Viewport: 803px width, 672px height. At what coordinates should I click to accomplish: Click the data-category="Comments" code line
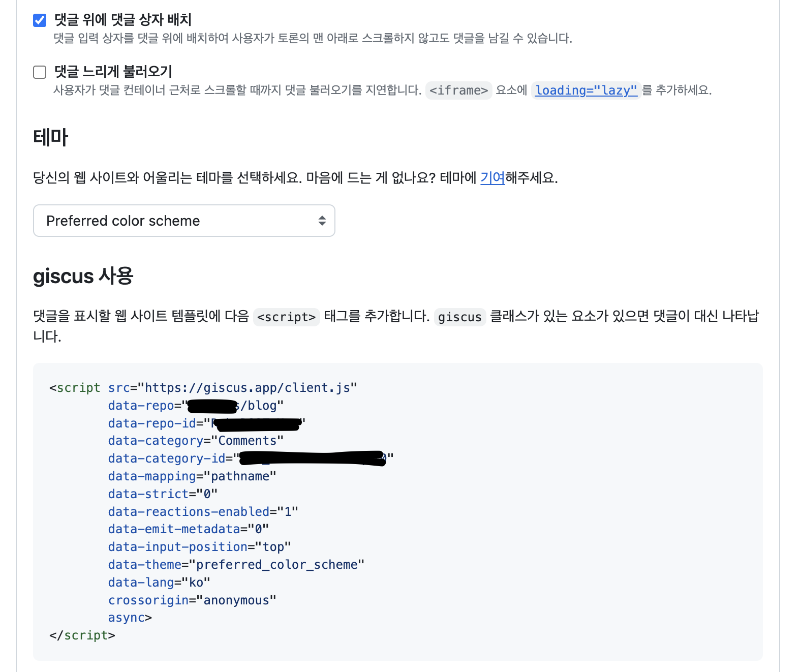195,441
